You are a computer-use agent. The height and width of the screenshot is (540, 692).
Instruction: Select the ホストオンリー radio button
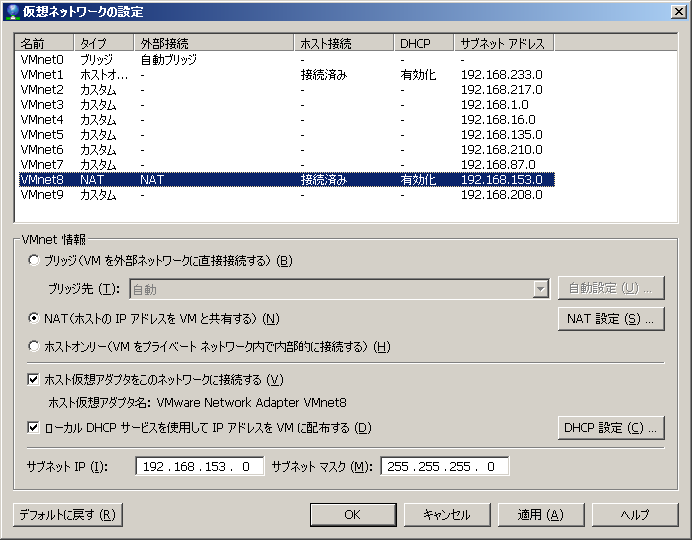[34, 346]
